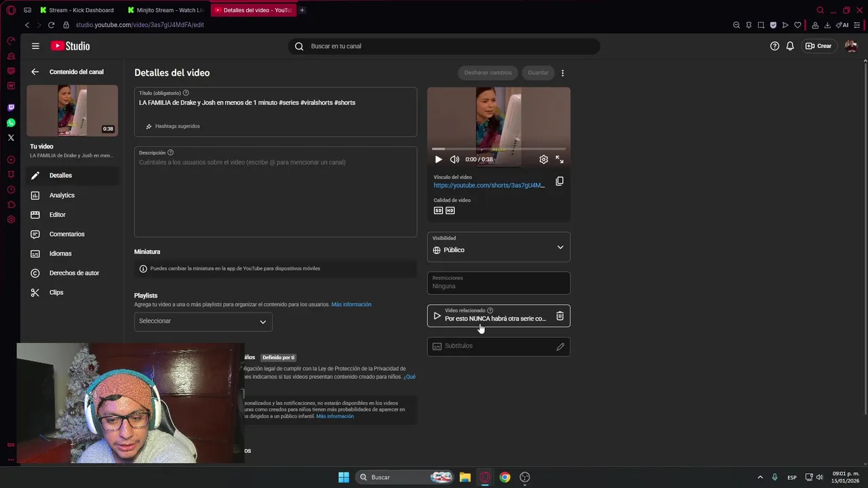Open video player settings gear

coord(543,159)
